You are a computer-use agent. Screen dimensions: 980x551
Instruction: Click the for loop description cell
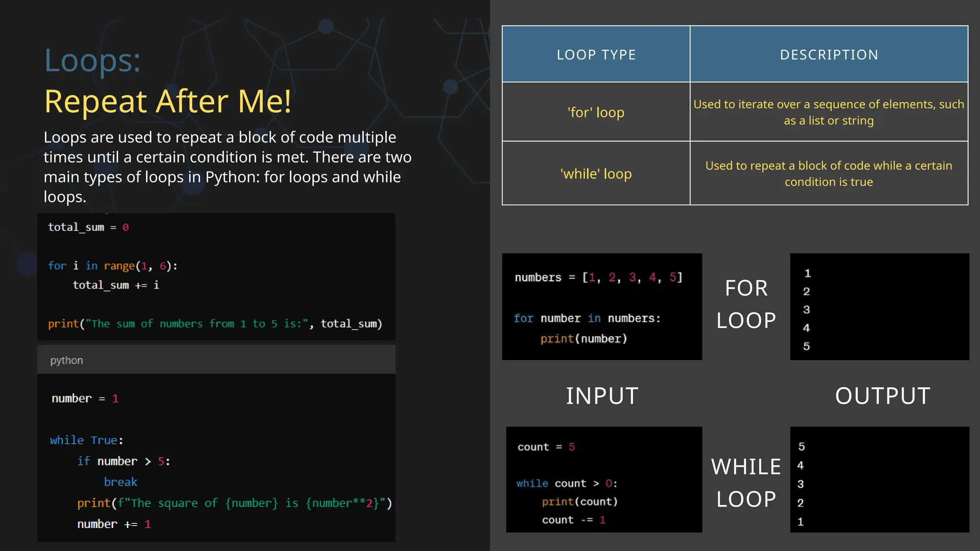[x=829, y=112]
